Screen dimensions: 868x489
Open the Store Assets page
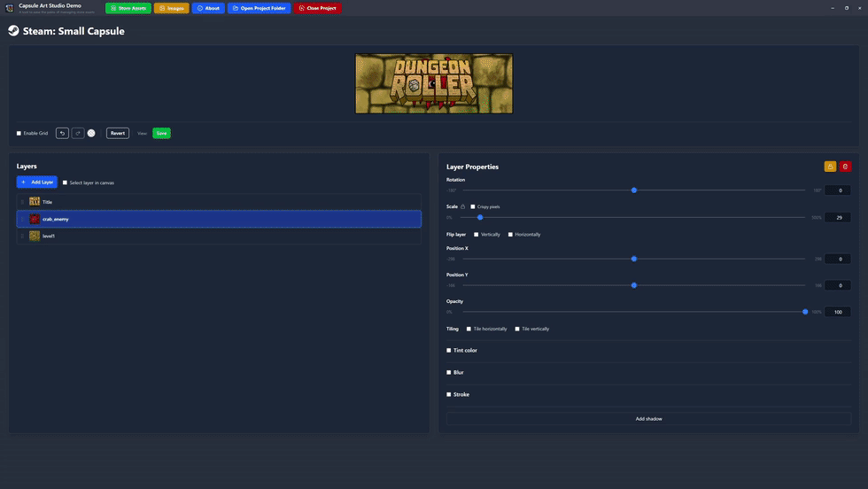click(128, 8)
